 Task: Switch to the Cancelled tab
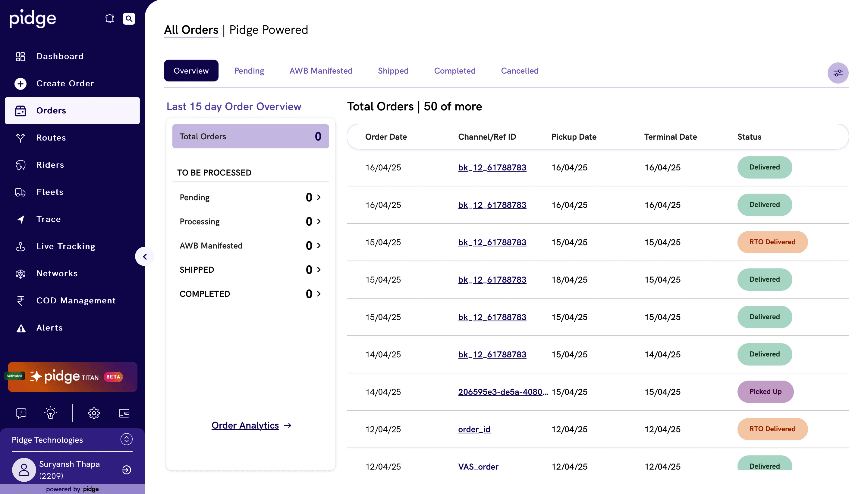point(520,71)
